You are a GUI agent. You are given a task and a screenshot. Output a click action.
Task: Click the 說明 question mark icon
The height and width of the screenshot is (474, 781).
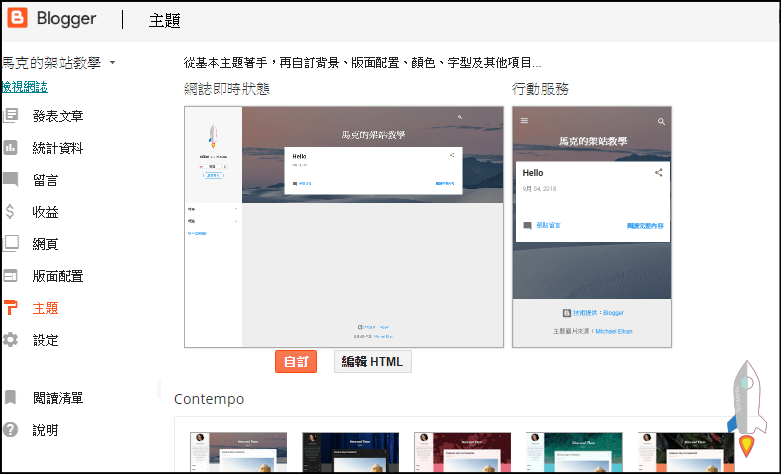pos(10,429)
